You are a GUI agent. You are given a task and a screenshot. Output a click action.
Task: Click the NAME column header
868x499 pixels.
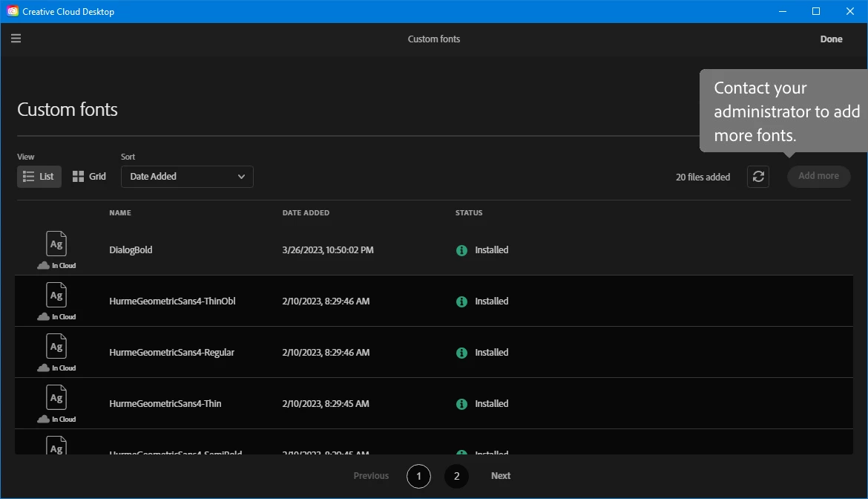(120, 212)
